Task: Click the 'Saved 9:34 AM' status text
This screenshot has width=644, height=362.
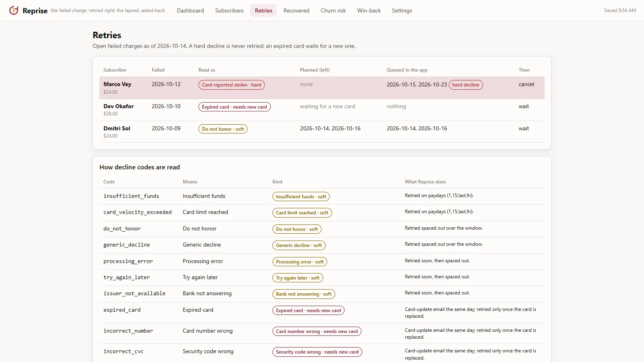Action: click(620, 10)
